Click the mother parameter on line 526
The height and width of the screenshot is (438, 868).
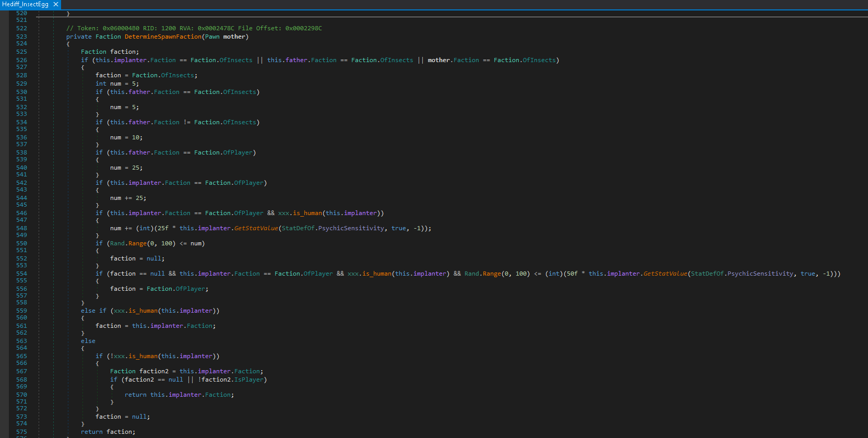point(439,60)
